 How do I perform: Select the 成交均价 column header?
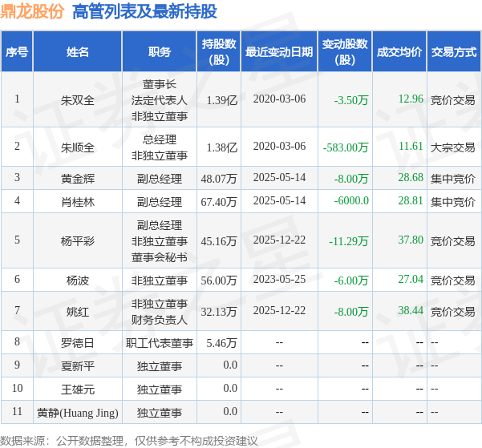(x=399, y=51)
